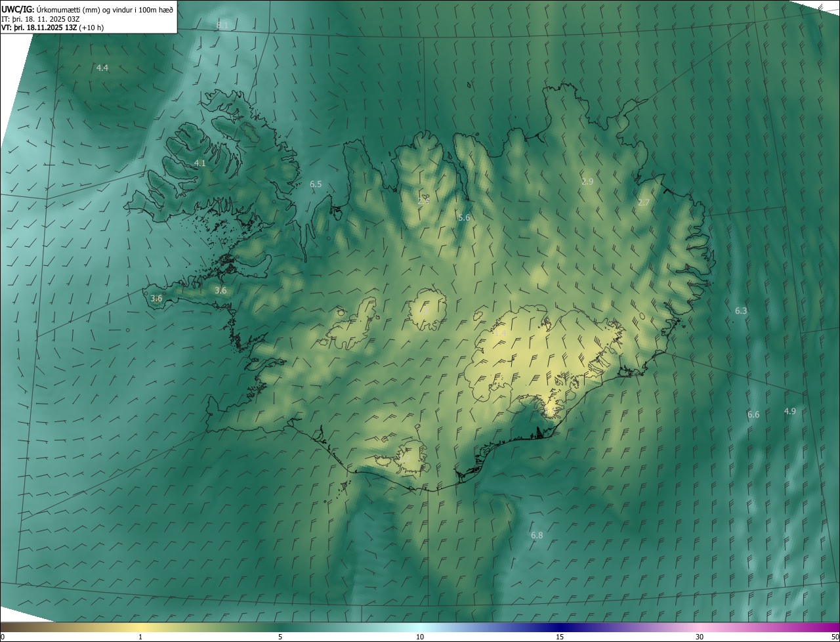The height and width of the screenshot is (642, 840).
Task: Click the 1.4 value over the glacier
Action: point(499,333)
